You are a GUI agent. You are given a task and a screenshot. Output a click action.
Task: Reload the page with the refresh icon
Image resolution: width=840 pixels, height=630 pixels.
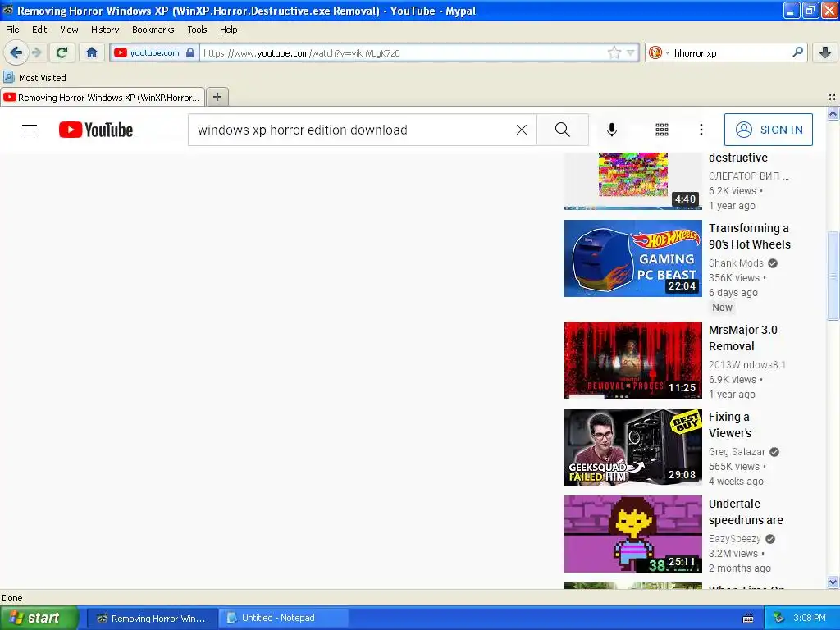tap(62, 52)
